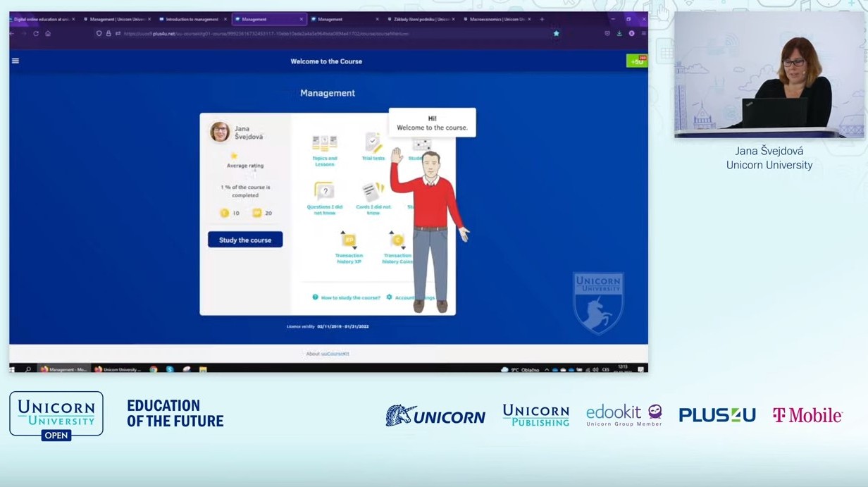Click the address bar padlock icon

tap(108, 33)
